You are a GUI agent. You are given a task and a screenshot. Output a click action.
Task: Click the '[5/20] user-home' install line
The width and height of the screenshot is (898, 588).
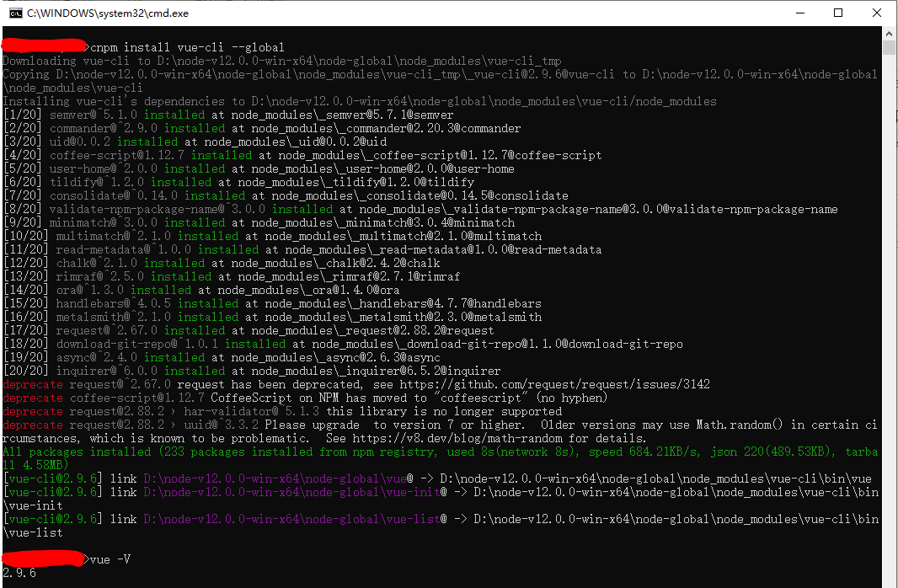pos(259,168)
